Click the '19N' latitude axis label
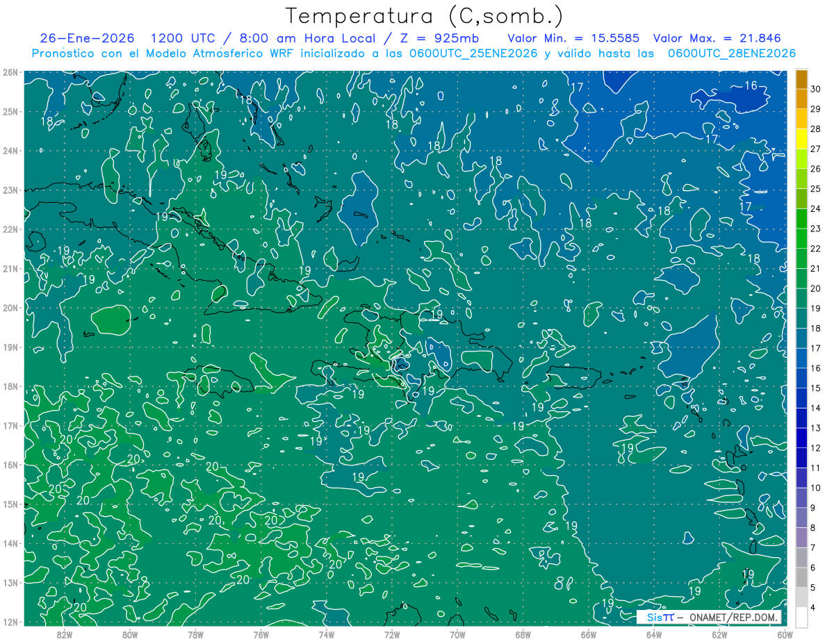The image size is (834, 644). tap(10, 347)
